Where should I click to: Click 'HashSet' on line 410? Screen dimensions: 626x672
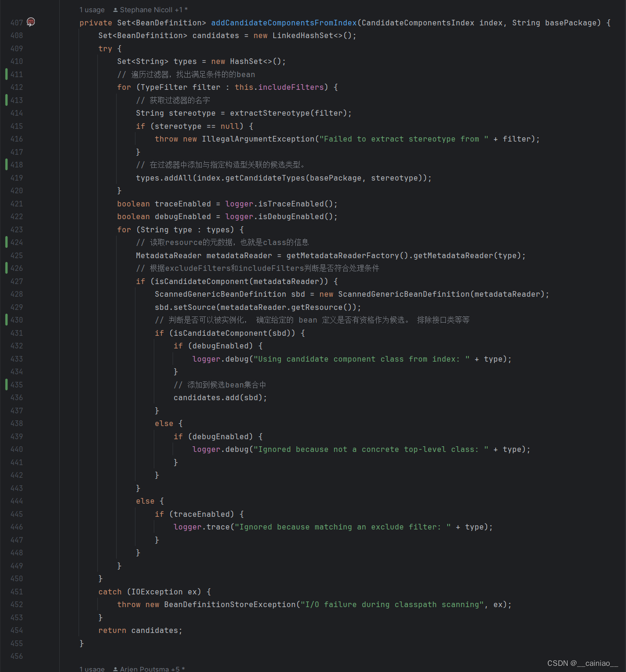pyautogui.click(x=246, y=62)
